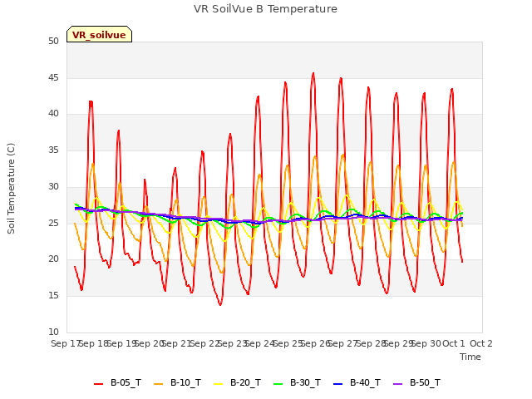Screen dimensions: 532x399
Task: Click the orange B-10_T legend swatch
Action: (159, 384)
